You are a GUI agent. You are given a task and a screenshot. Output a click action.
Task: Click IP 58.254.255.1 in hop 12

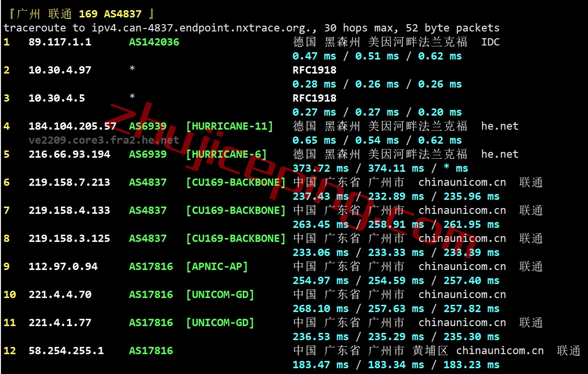66,351
